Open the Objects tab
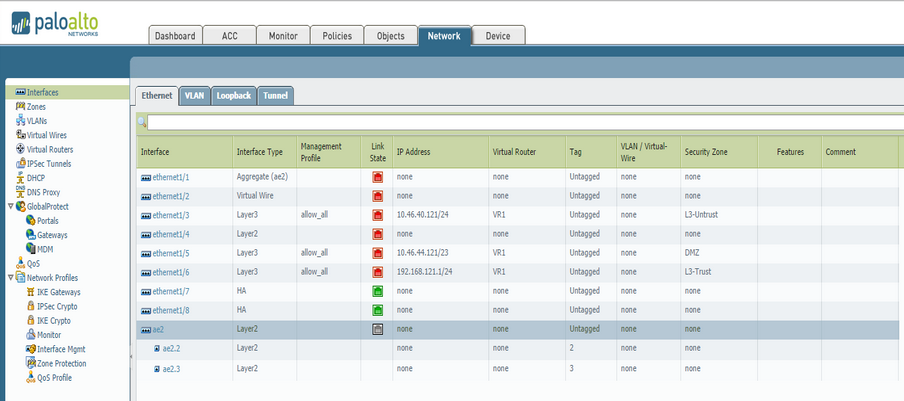This screenshot has width=904, height=401. pyautogui.click(x=390, y=36)
